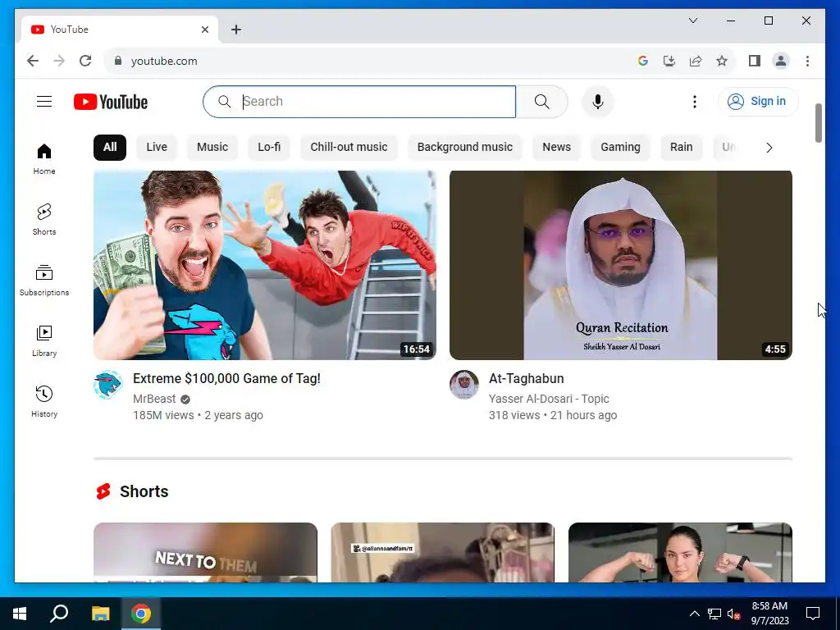Open the Windows Start menu
This screenshot has width=840, height=630.
tap(20, 614)
